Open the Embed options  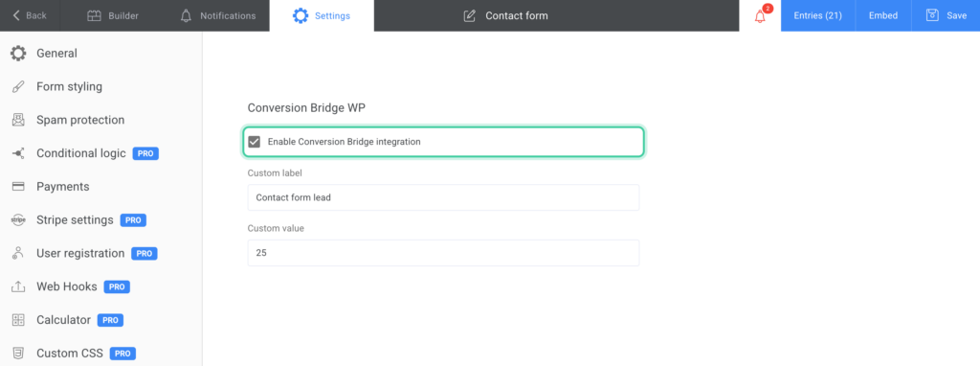[x=883, y=15]
